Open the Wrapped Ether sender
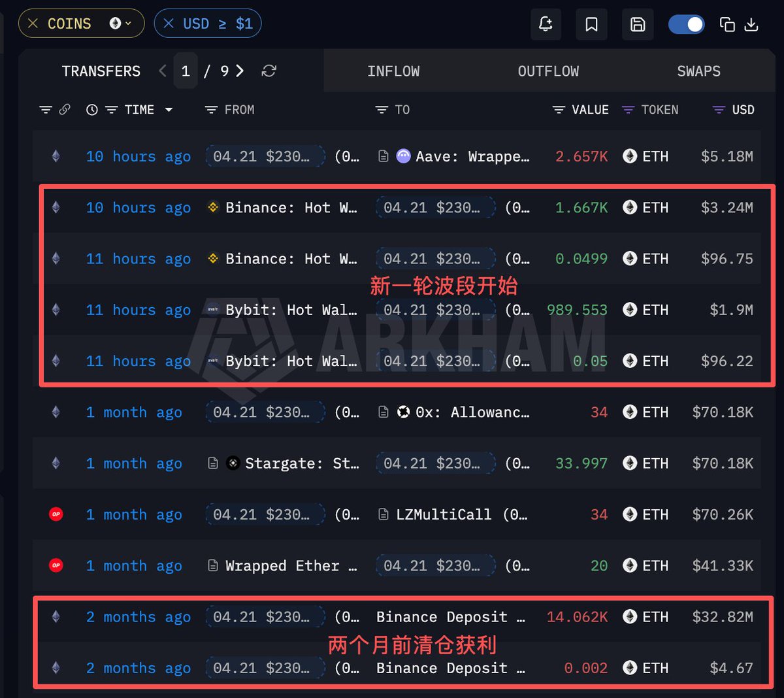784x698 pixels. (291, 566)
